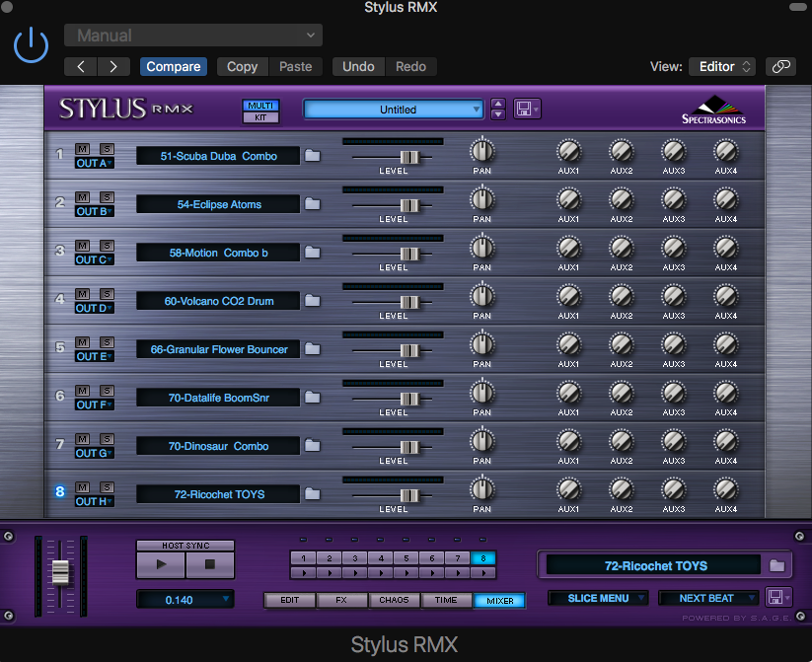Switch to the EDIT page

pos(289,600)
